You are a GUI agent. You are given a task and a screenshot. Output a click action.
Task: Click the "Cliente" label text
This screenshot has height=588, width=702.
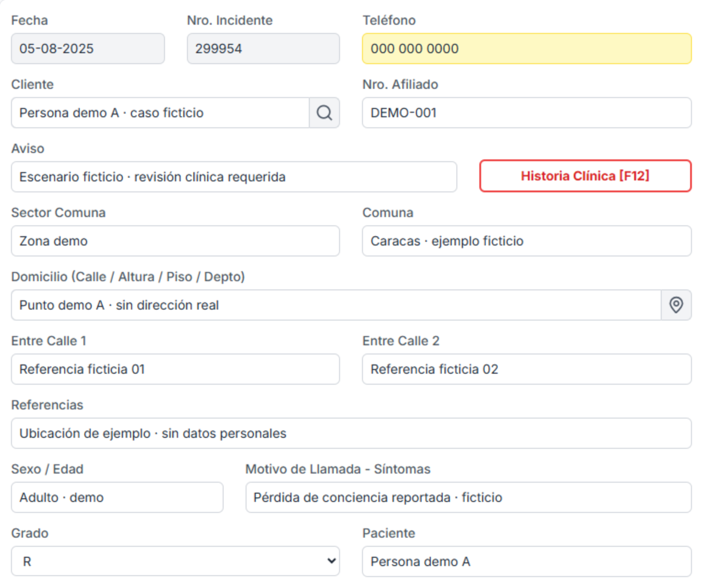click(x=33, y=85)
